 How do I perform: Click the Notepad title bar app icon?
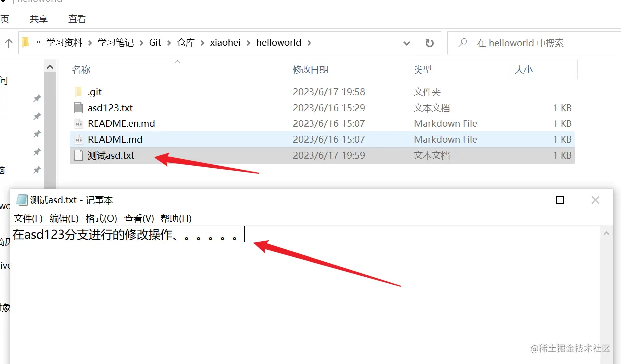pos(22,200)
